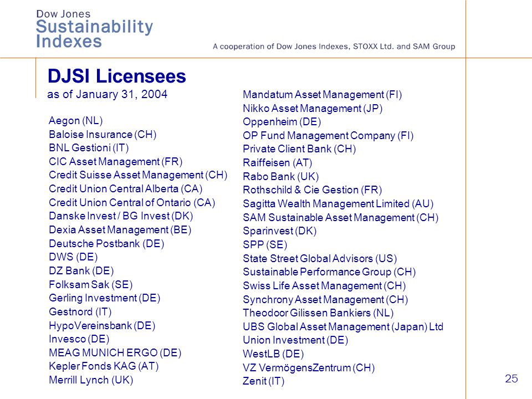Click 'CIC Asset Management (FR)'
Screen dimensions: 532x399
116,161
